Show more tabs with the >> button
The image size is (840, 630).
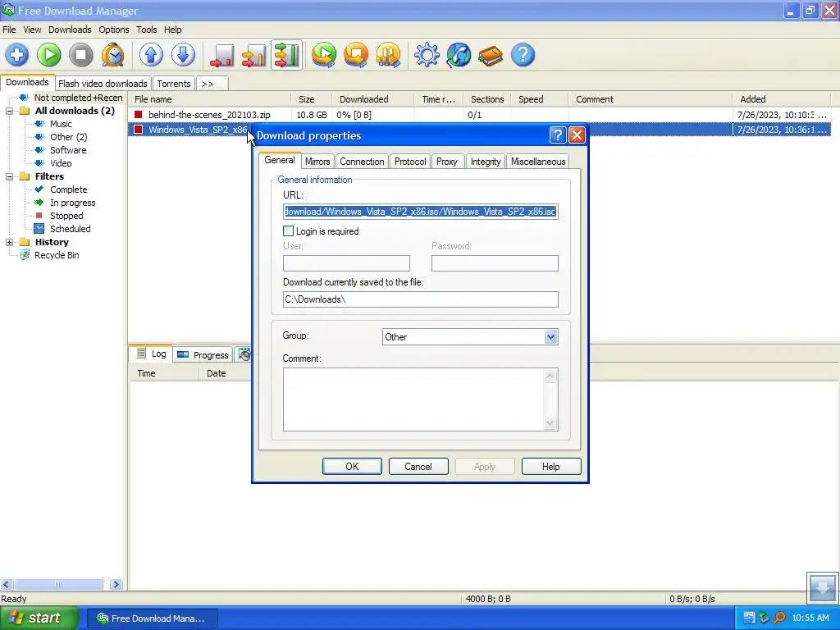coord(212,84)
